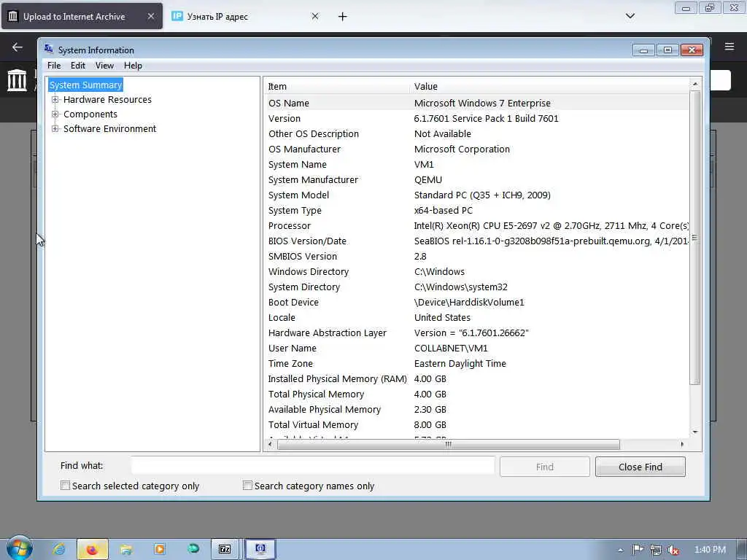Click the Action Center flag icon
Viewport: 747px width, 560px height.
coord(638,550)
